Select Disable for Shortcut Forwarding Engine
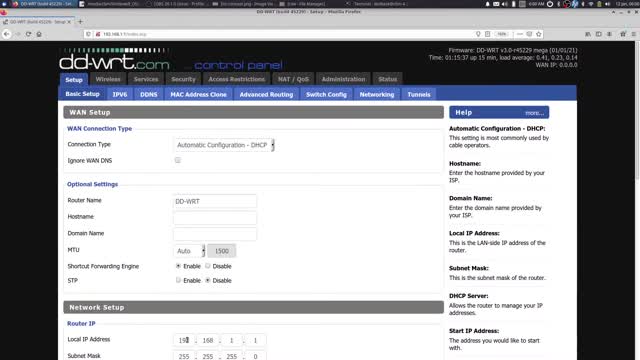 (x=208, y=266)
